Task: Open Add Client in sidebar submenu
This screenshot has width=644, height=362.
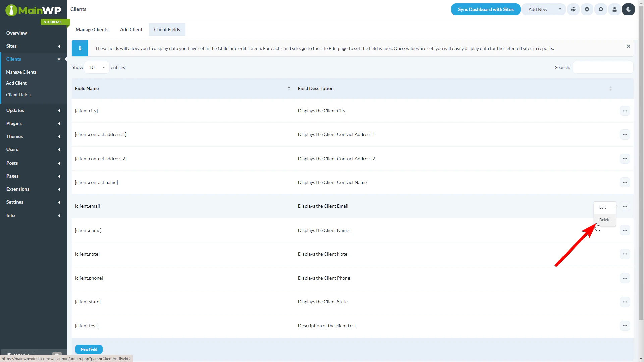Action: coord(16,83)
